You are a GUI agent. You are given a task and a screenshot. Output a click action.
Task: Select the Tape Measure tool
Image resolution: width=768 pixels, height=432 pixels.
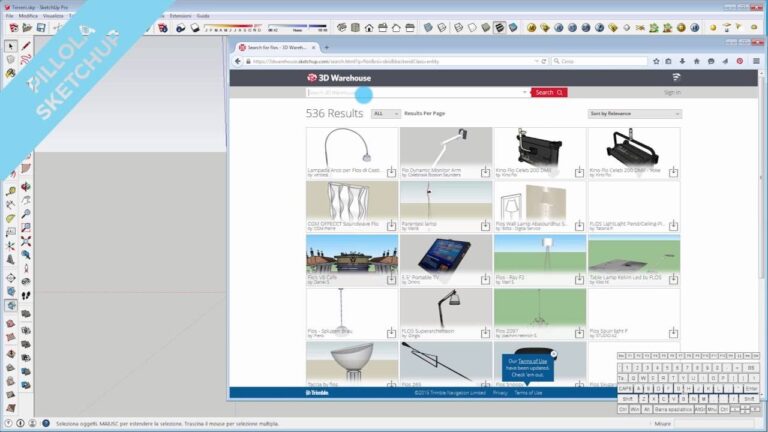point(10,191)
